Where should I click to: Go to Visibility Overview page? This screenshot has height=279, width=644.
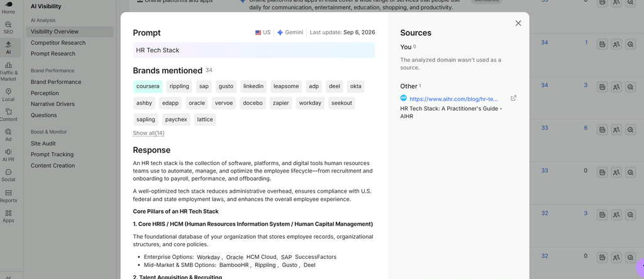[x=69, y=31]
